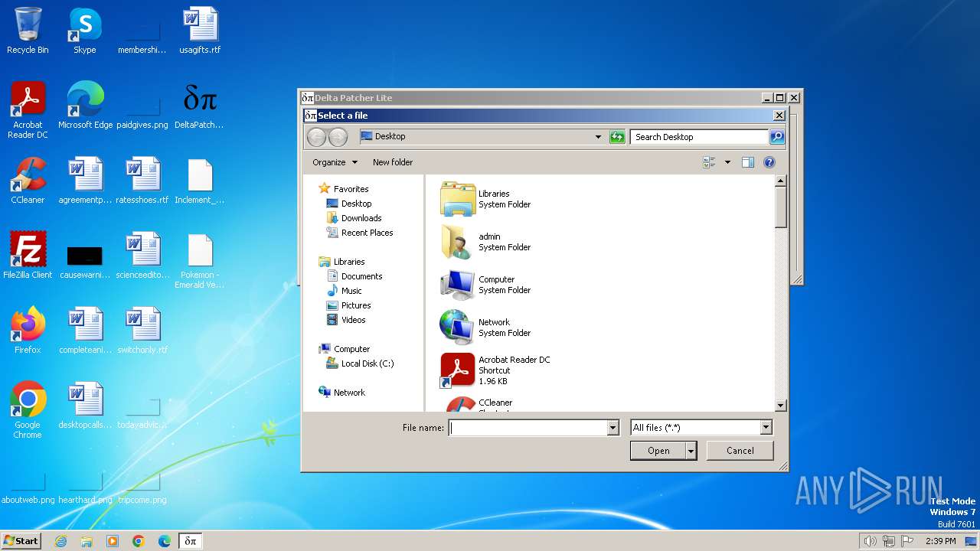The image size is (980, 551).
Task: Close the Select a file dialog
Action: [779, 116]
